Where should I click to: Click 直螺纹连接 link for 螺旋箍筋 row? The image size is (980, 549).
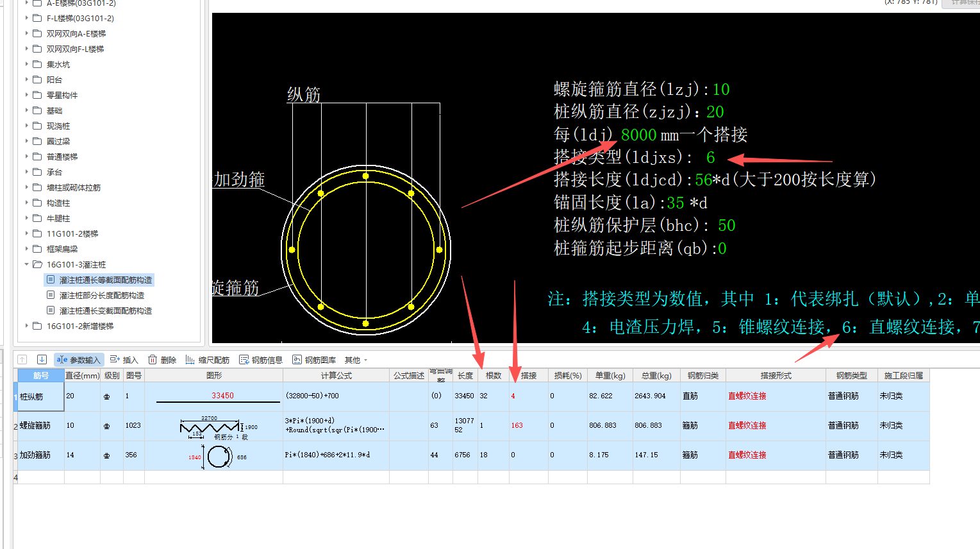[747, 425]
